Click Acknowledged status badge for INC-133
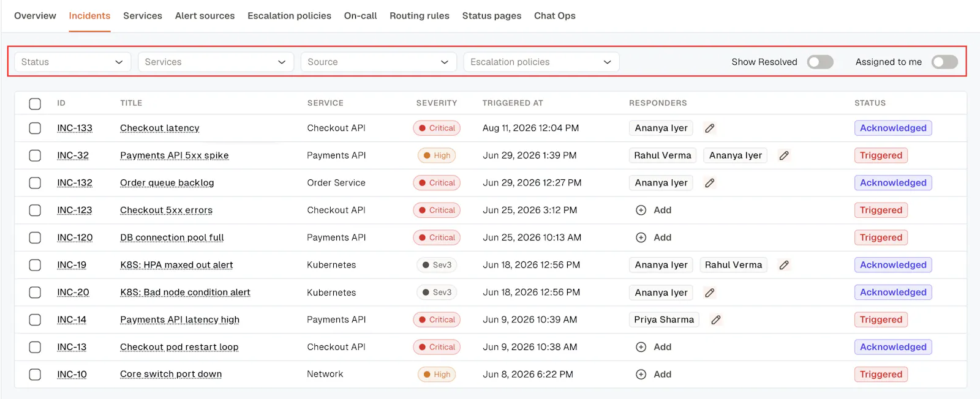Viewport: 980px width, 399px height. click(x=893, y=128)
